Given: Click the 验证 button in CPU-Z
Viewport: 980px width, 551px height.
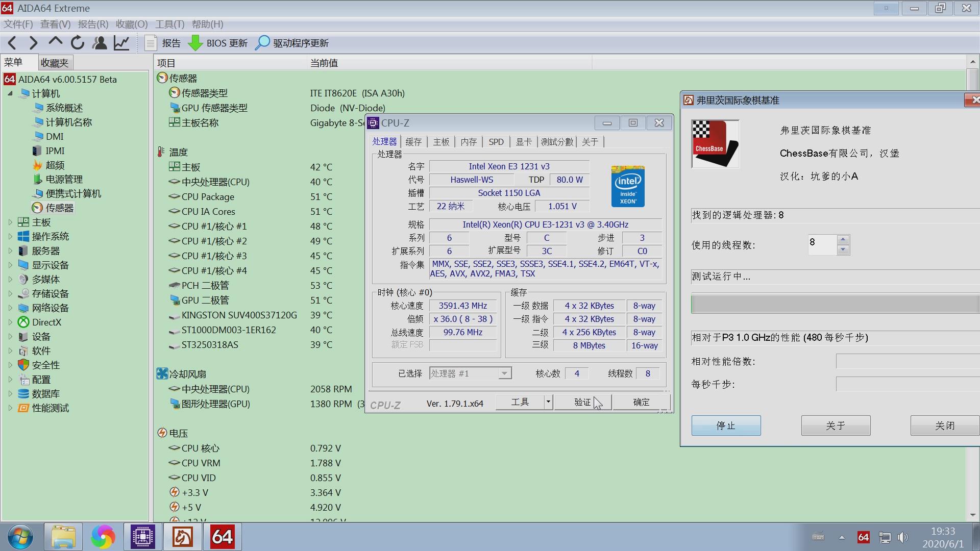Looking at the screenshot, I should pos(582,402).
